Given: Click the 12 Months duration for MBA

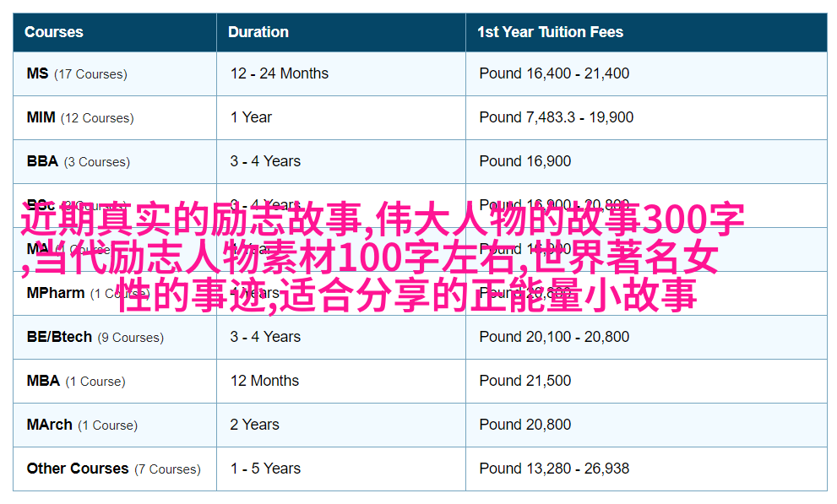Looking at the screenshot, I should [264, 381].
